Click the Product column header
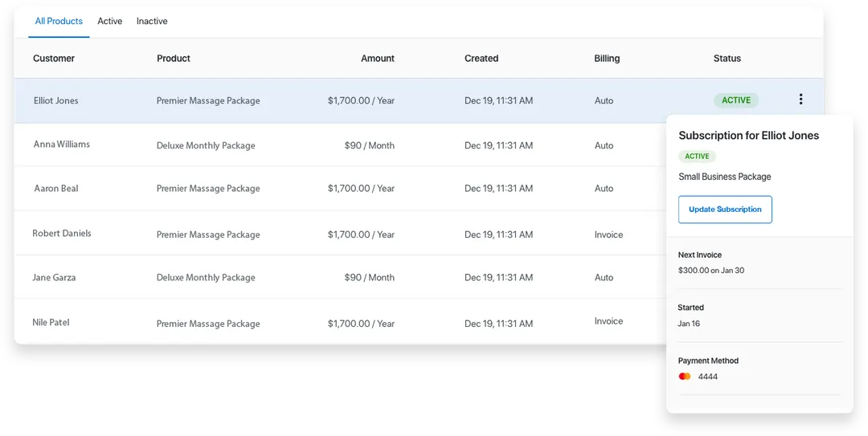This screenshot has width=868, height=436. click(174, 59)
